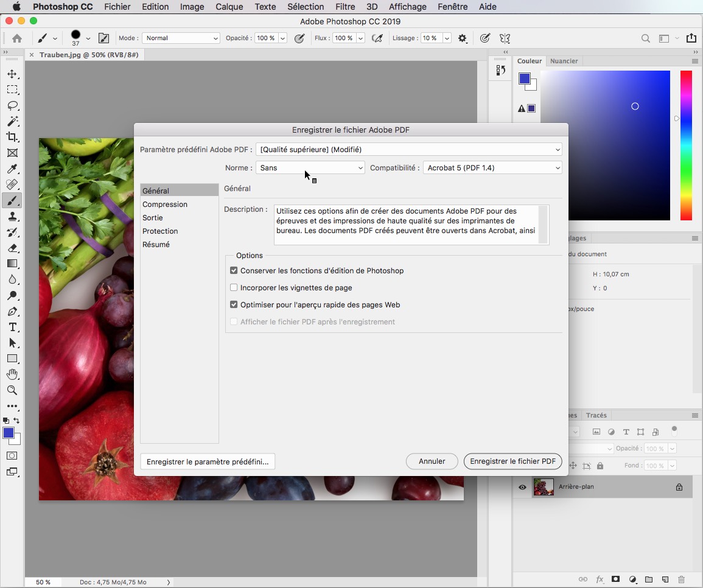Select the Crop tool
The height and width of the screenshot is (588, 703).
coord(12,137)
